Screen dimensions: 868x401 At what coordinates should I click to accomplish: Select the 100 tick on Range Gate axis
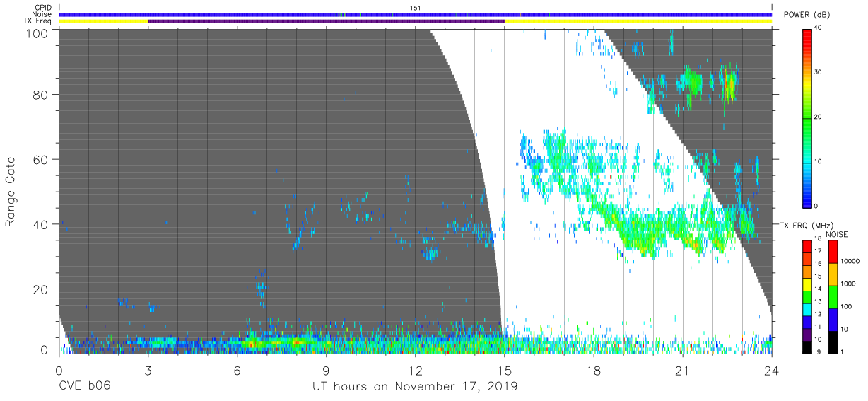[38, 33]
